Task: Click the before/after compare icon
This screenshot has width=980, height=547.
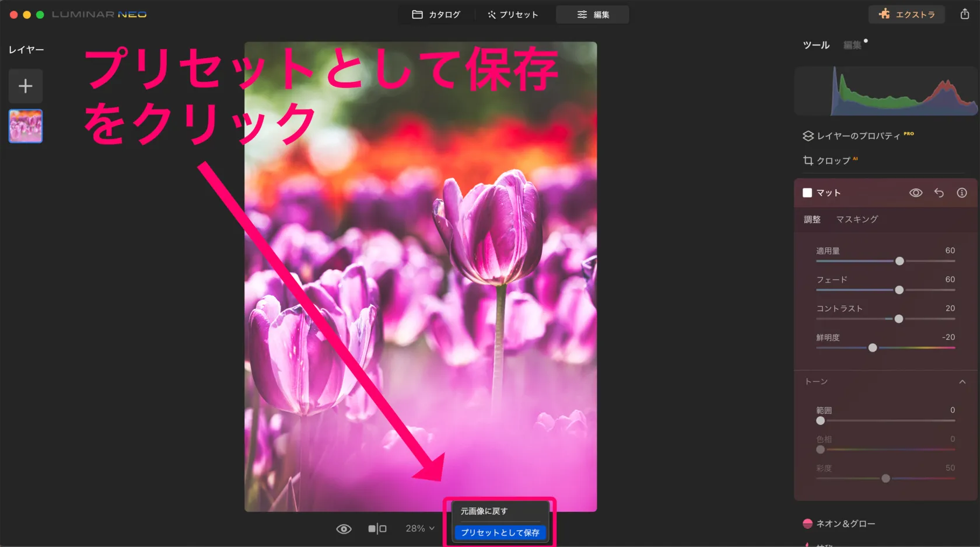Action: tap(377, 528)
